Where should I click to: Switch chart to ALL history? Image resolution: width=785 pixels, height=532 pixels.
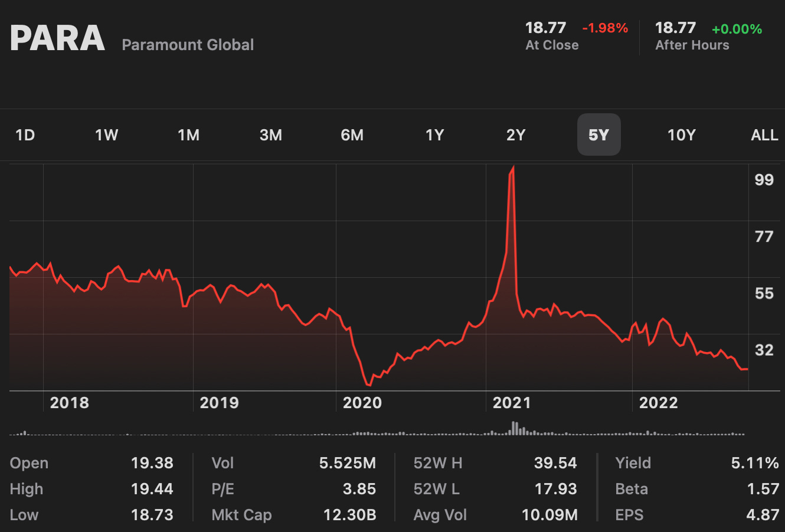click(764, 135)
